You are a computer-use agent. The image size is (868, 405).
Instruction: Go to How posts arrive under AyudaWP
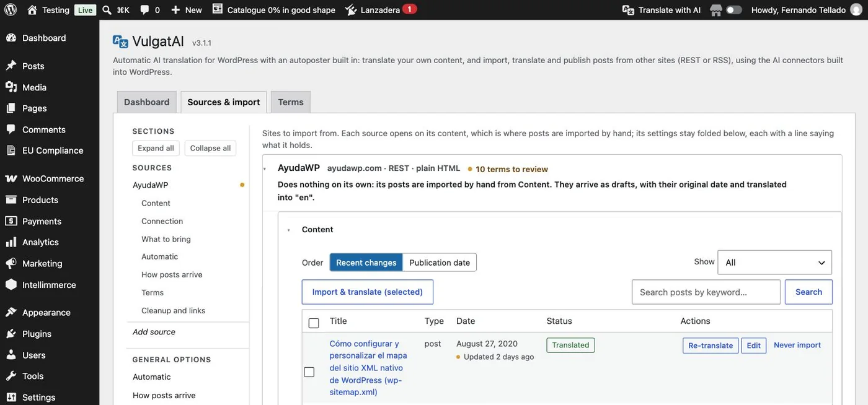(x=172, y=275)
